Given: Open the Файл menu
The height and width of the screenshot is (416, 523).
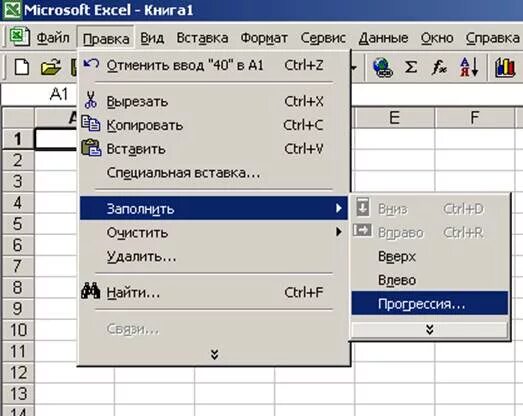Looking at the screenshot, I should [53, 38].
